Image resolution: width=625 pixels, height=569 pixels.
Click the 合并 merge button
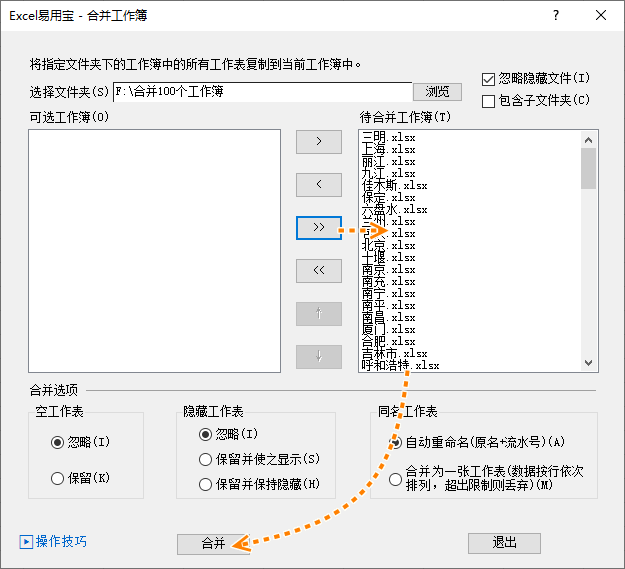coord(213,543)
